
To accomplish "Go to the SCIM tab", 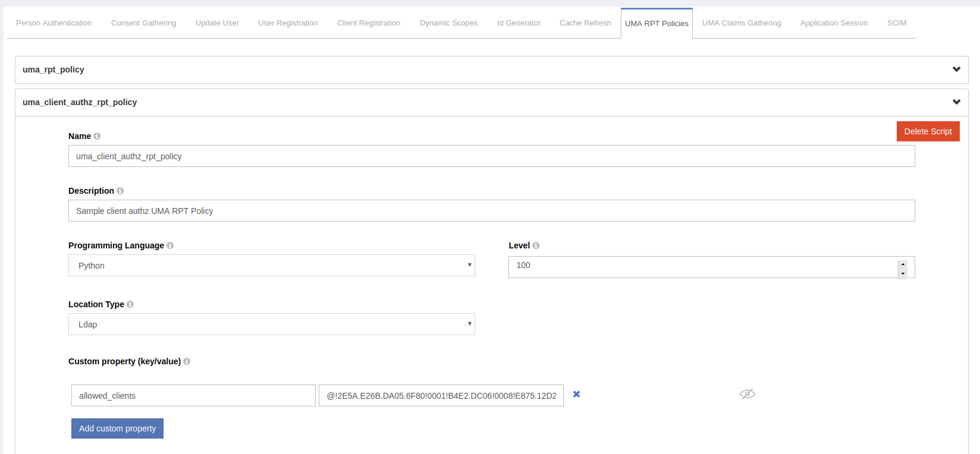I will [x=896, y=23].
